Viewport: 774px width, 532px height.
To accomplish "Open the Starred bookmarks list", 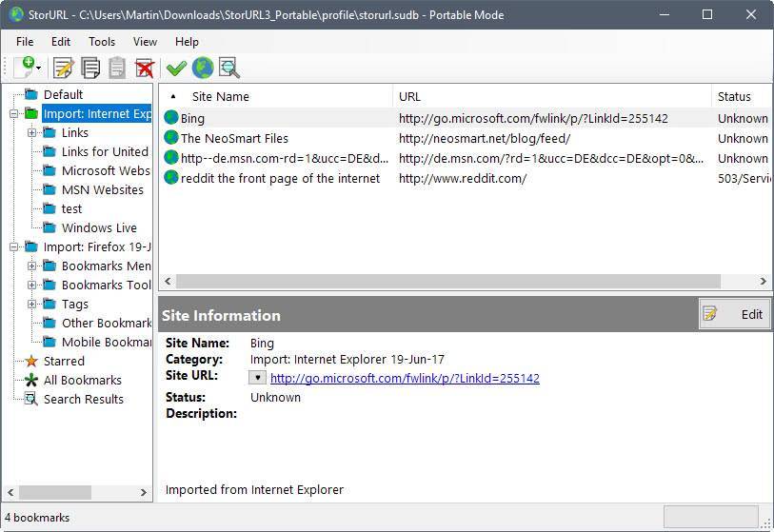I will 64,361.
